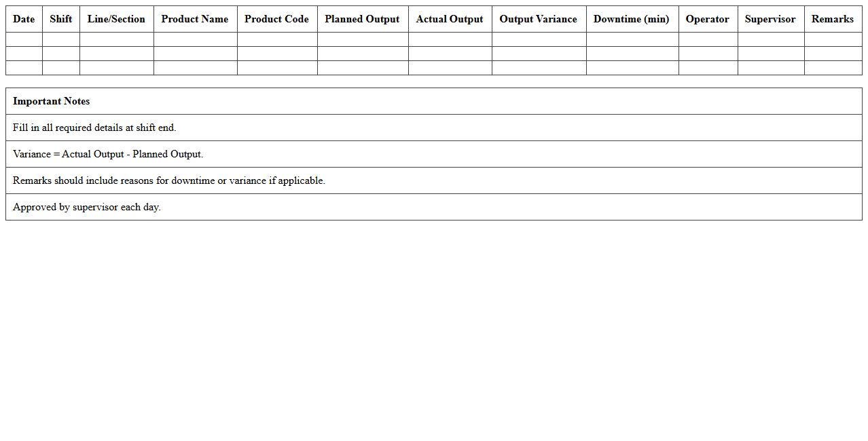Select the 'Fill in all required details' note
The width and height of the screenshot is (868, 441).
[x=94, y=128]
